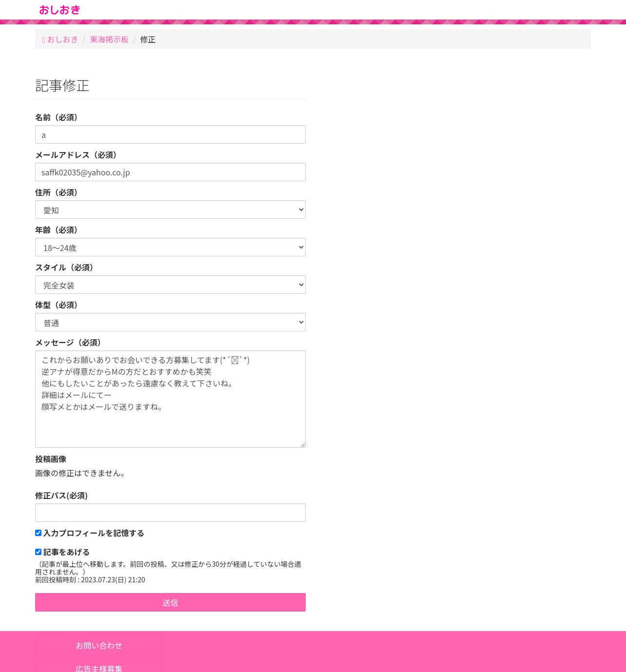Open the スタイル dropdown
This screenshot has height=672, width=626.
(x=170, y=285)
